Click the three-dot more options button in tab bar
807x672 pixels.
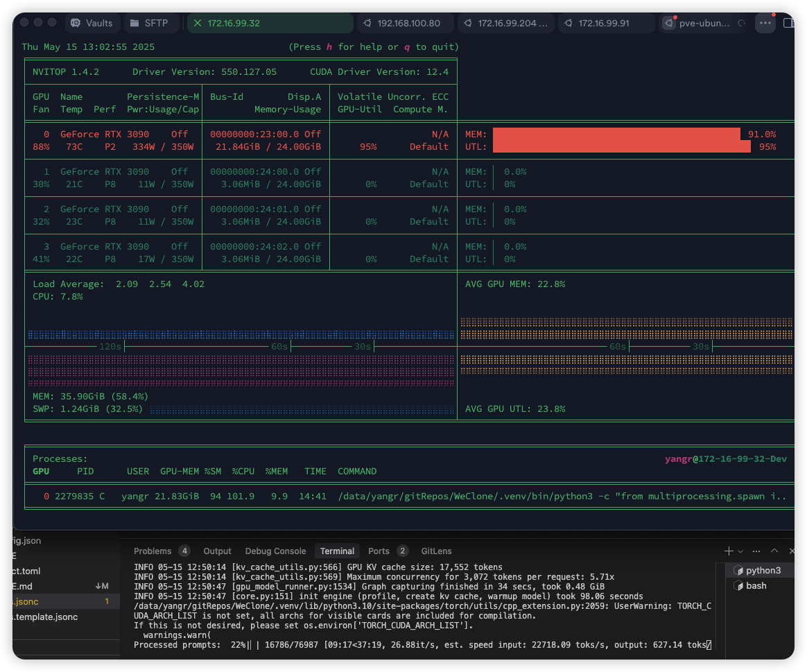tap(765, 23)
